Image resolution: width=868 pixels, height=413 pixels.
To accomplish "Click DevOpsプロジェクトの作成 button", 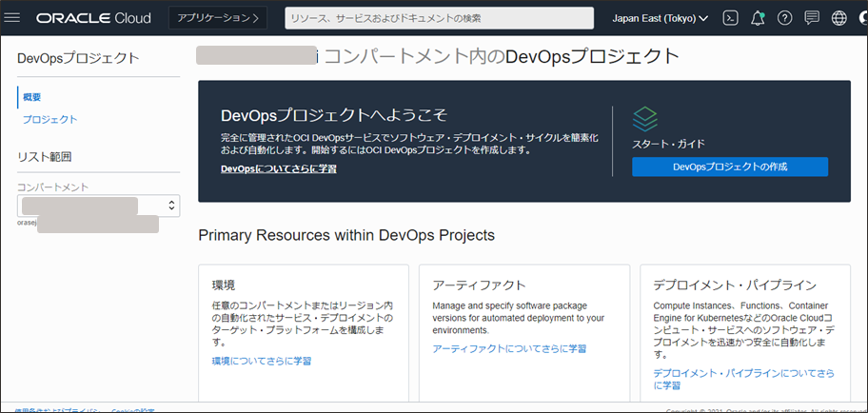I will pos(730,167).
